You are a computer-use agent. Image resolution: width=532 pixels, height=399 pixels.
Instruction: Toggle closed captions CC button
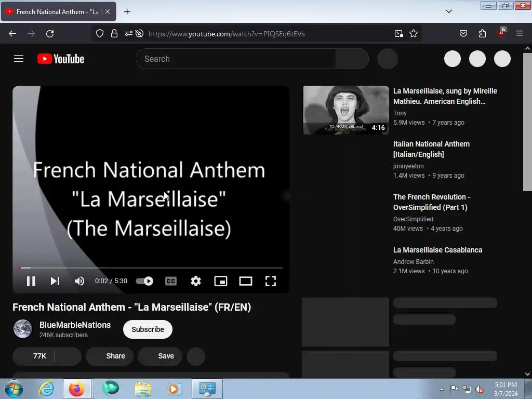click(x=170, y=281)
